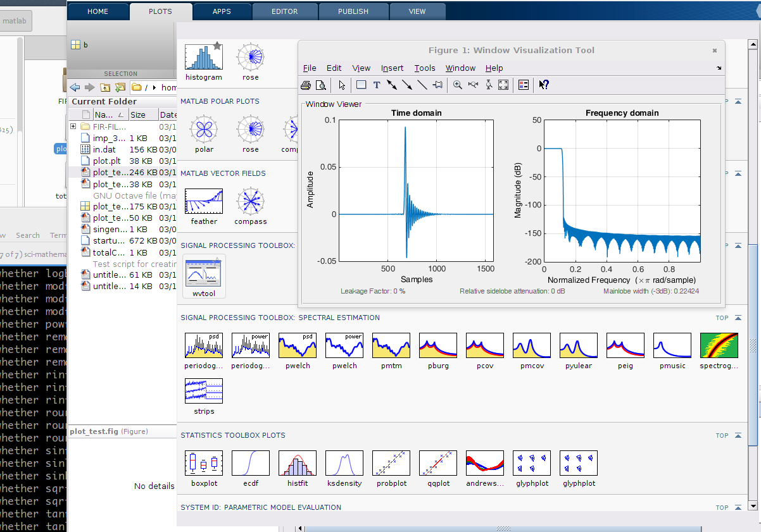Image resolution: width=761 pixels, height=532 pixels.
Task: Open the figure's File menu
Action: tap(310, 68)
